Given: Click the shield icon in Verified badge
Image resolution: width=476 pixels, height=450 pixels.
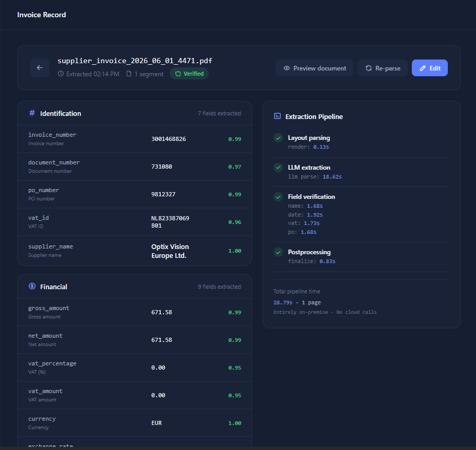Looking at the screenshot, I should 178,74.
